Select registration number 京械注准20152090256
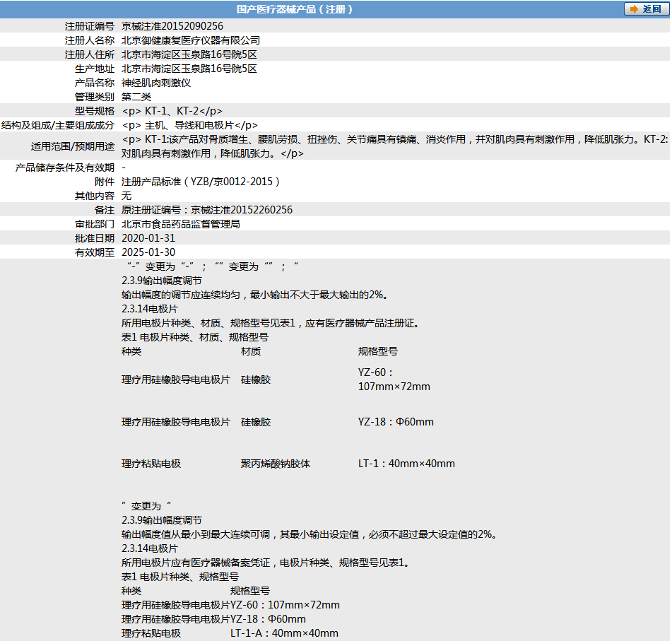The width and height of the screenshot is (672, 641). (172, 26)
